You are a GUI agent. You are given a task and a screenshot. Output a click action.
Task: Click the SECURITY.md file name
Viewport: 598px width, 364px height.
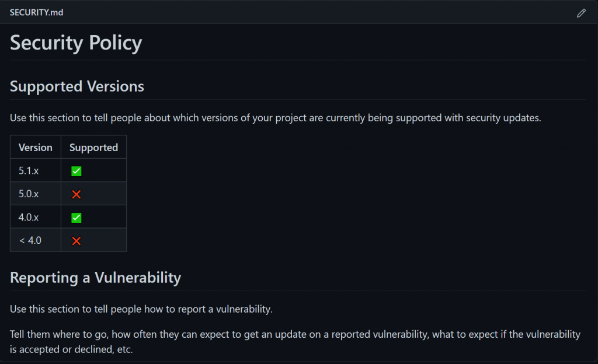(36, 12)
